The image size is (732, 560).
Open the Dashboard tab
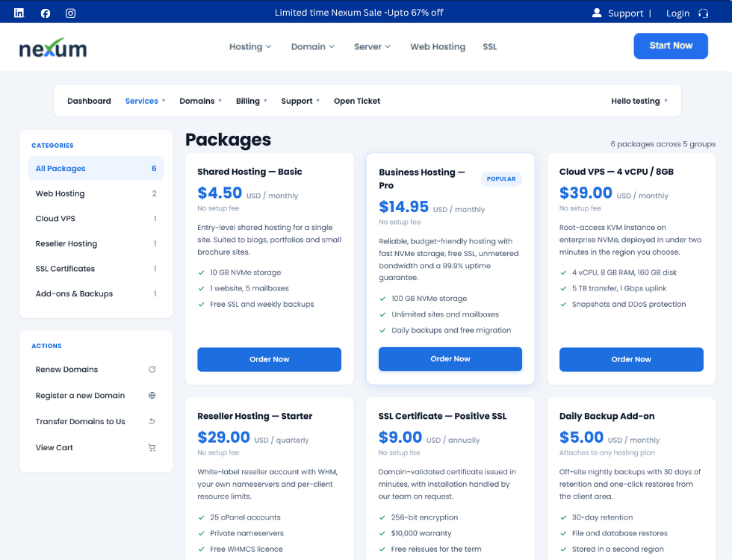[89, 101]
